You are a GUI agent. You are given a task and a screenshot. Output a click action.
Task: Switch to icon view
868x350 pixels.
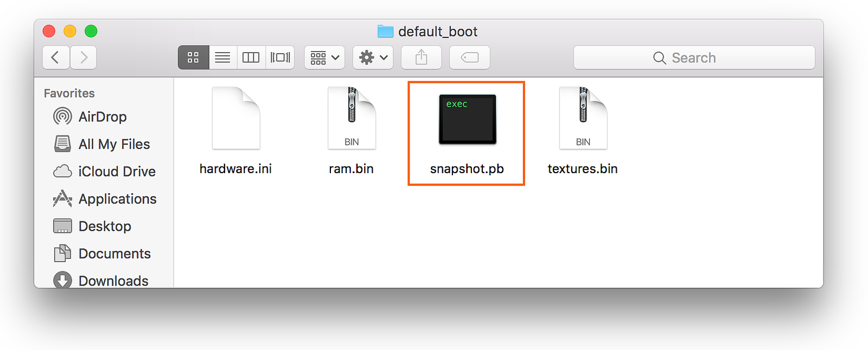coord(193,58)
